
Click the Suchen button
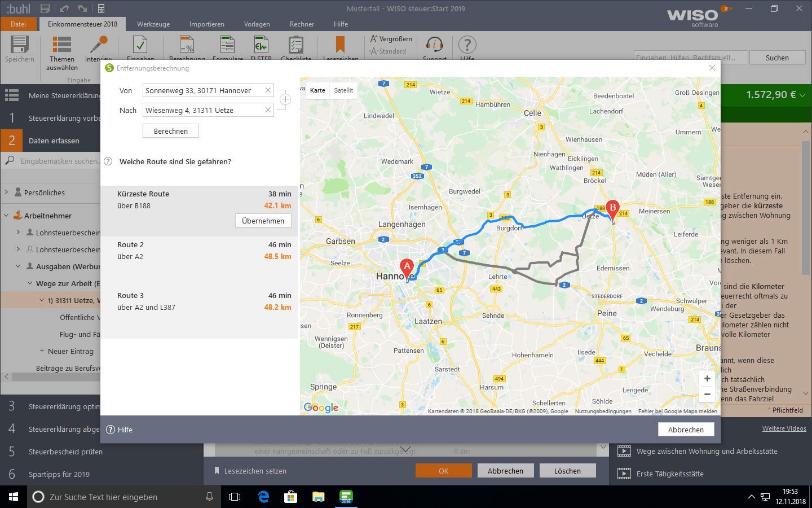(777, 58)
